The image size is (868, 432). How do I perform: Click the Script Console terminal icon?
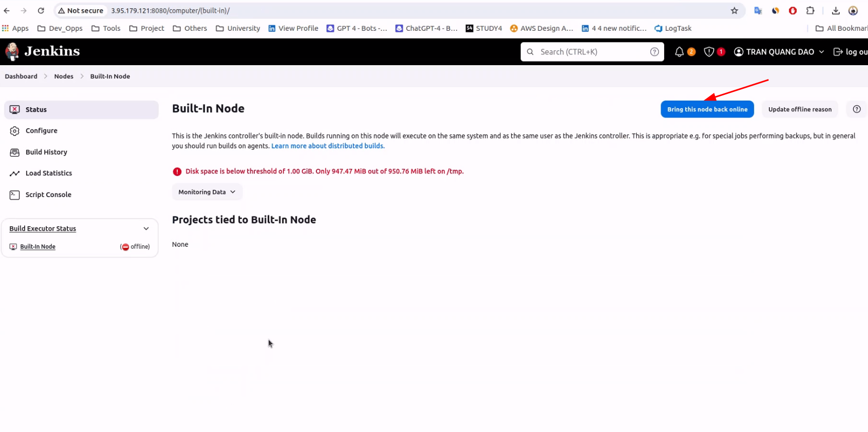click(15, 195)
